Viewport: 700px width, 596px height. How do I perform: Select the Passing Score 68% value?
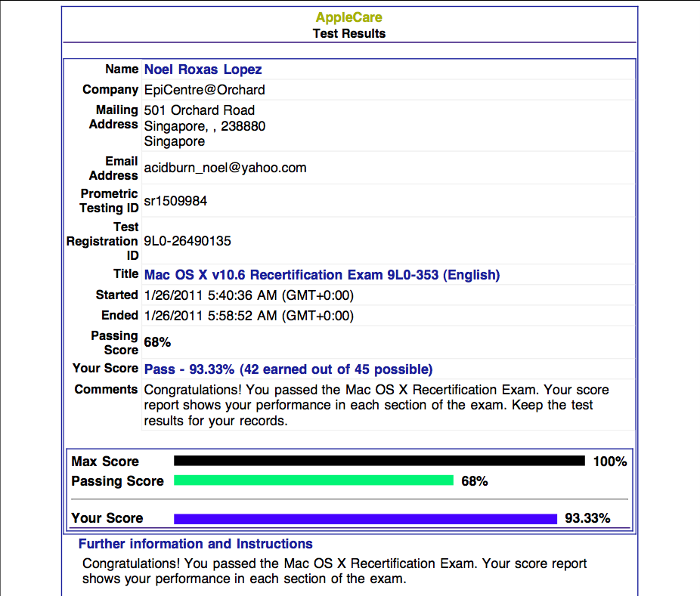pos(157,342)
